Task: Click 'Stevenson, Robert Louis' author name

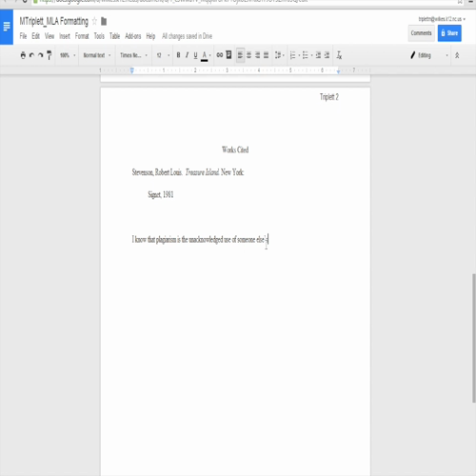Action: [157, 172]
